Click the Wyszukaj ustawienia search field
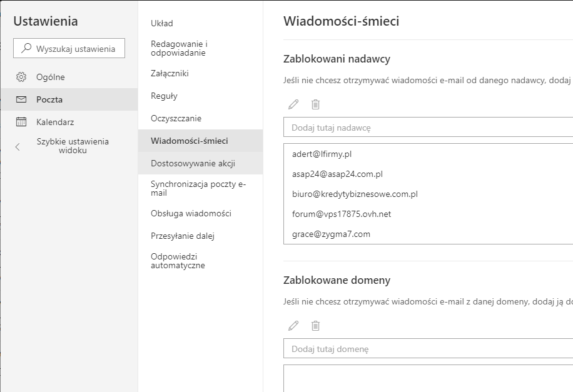Viewport: 573px width, 392px height. pyautogui.click(x=74, y=49)
